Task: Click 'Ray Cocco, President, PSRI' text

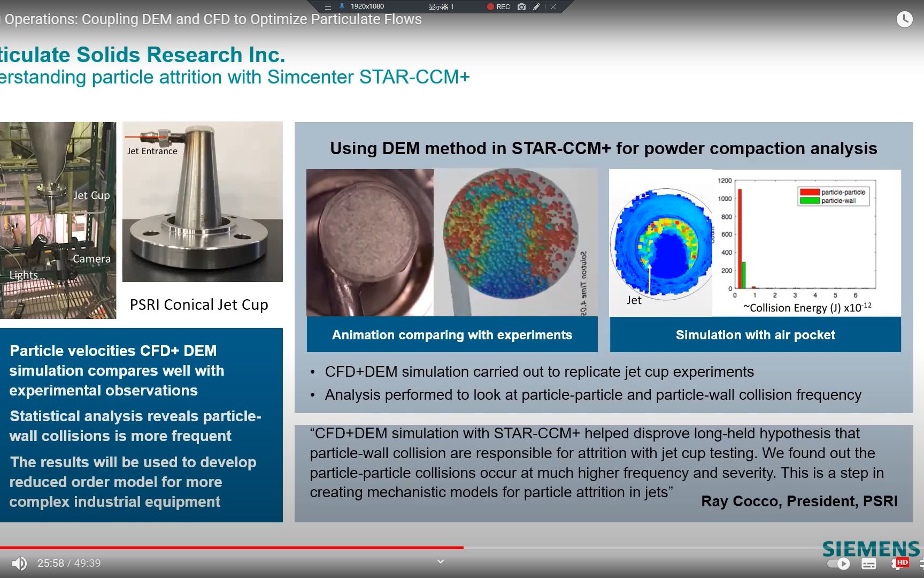Action: pyautogui.click(x=799, y=501)
